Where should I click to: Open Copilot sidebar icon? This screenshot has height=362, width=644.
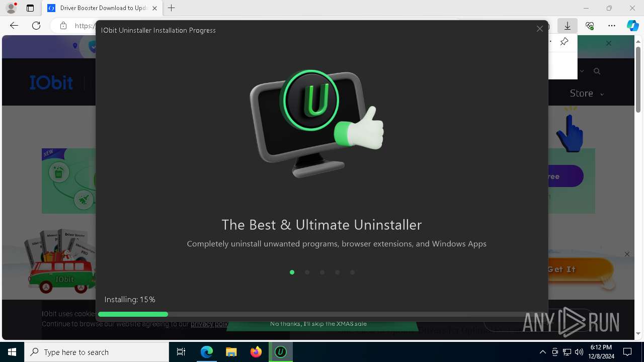pos(632,26)
